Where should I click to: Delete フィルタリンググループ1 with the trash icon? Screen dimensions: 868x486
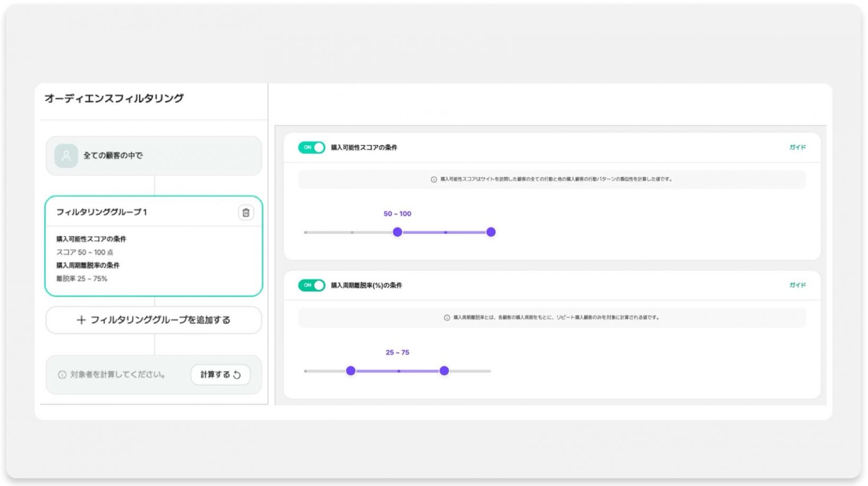(246, 213)
